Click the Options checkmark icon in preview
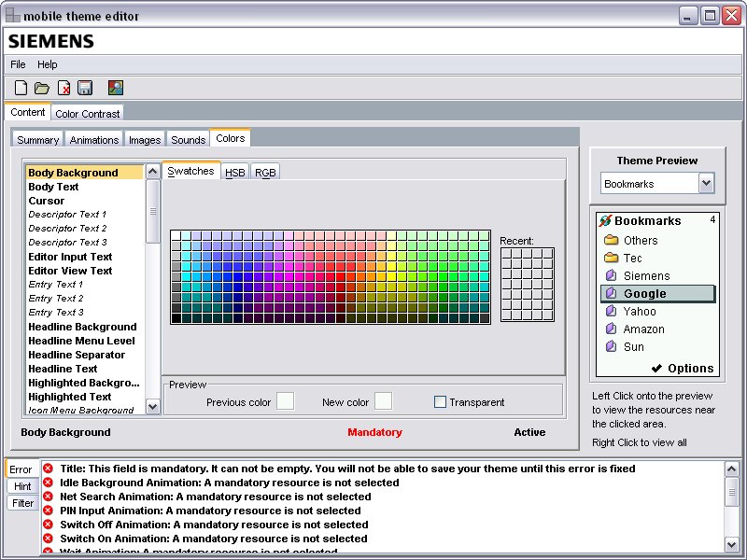Image resolution: width=747 pixels, height=560 pixels. [656, 368]
